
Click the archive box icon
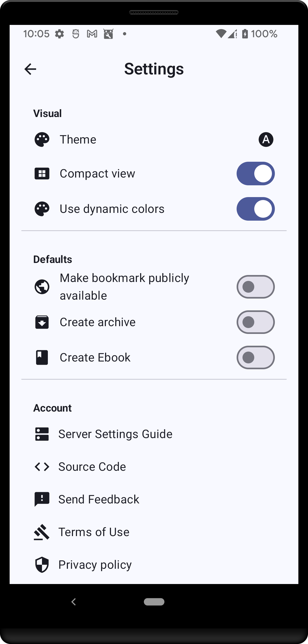click(x=42, y=322)
